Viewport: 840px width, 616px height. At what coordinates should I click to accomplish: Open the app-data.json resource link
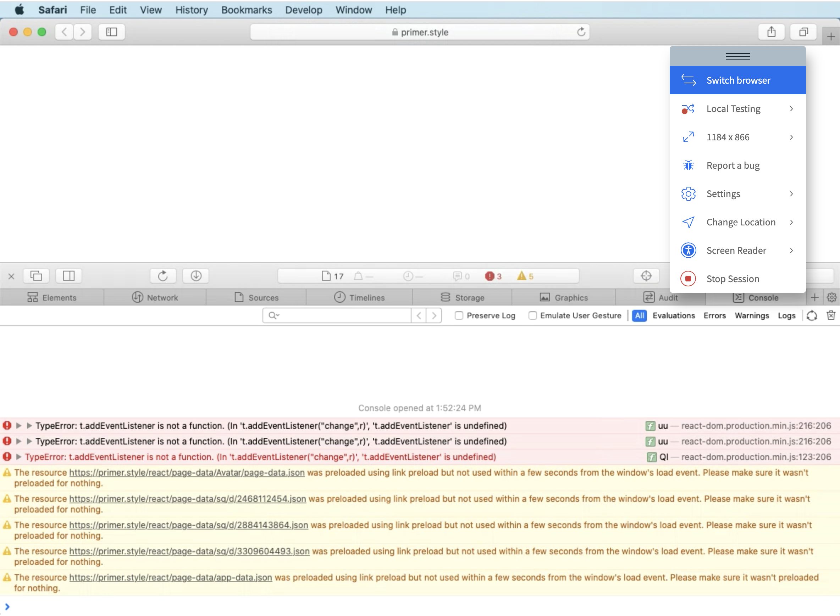point(170,577)
